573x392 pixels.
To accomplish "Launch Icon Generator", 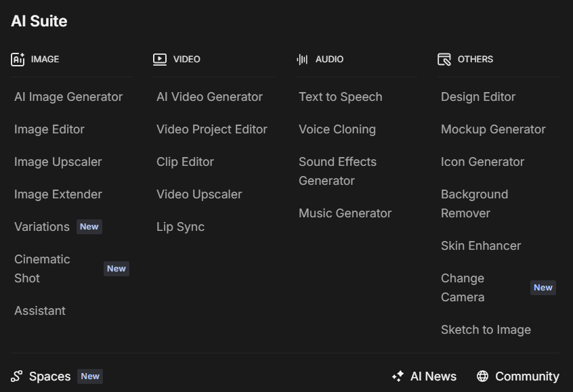I will click(x=482, y=162).
